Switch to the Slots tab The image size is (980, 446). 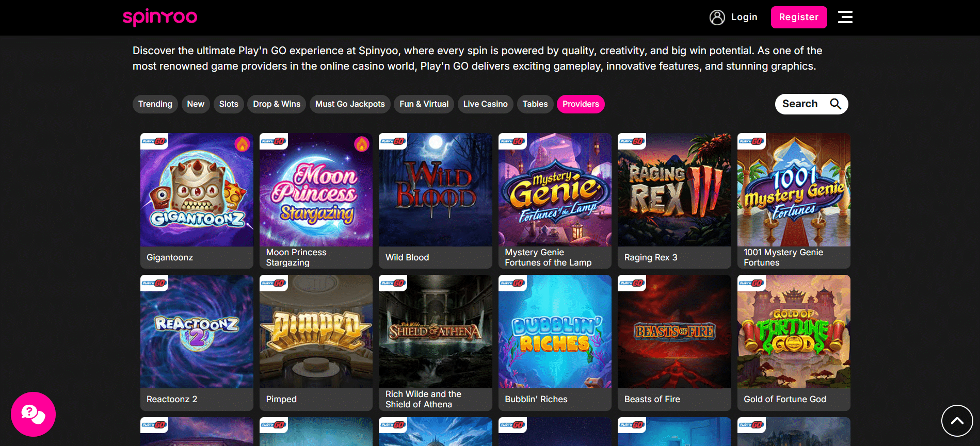tap(229, 104)
